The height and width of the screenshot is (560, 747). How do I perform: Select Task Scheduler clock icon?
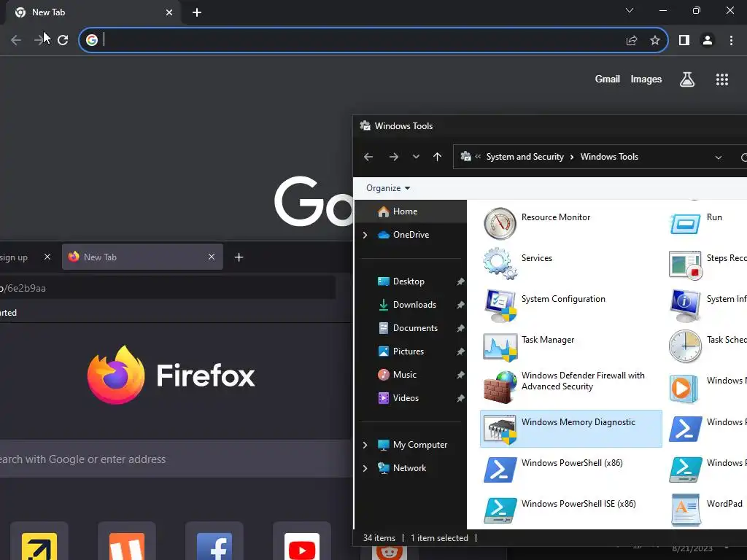click(x=685, y=346)
